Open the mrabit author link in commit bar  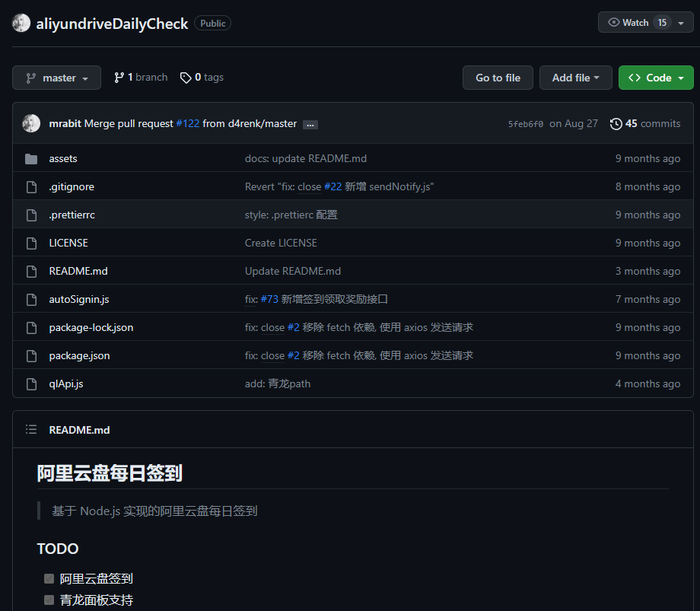(x=65, y=123)
